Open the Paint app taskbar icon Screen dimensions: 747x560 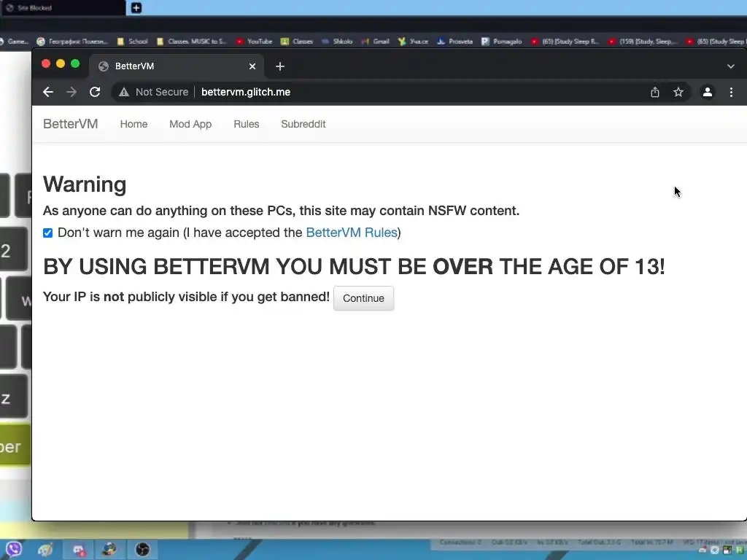pyautogui.click(x=44, y=550)
